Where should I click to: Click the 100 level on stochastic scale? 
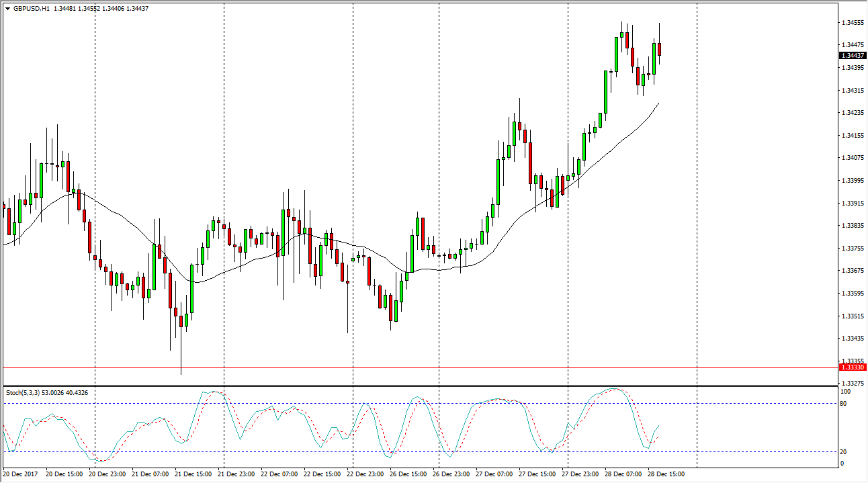[847, 392]
